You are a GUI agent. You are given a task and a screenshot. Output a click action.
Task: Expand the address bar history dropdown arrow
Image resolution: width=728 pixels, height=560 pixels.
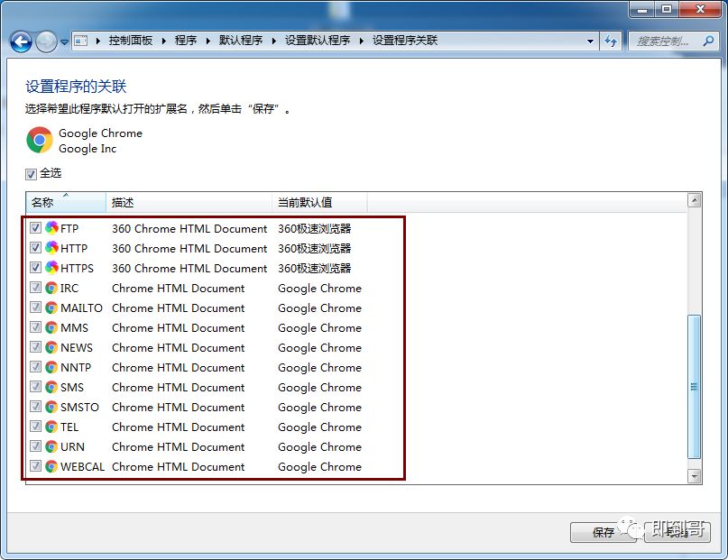click(590, 41)
